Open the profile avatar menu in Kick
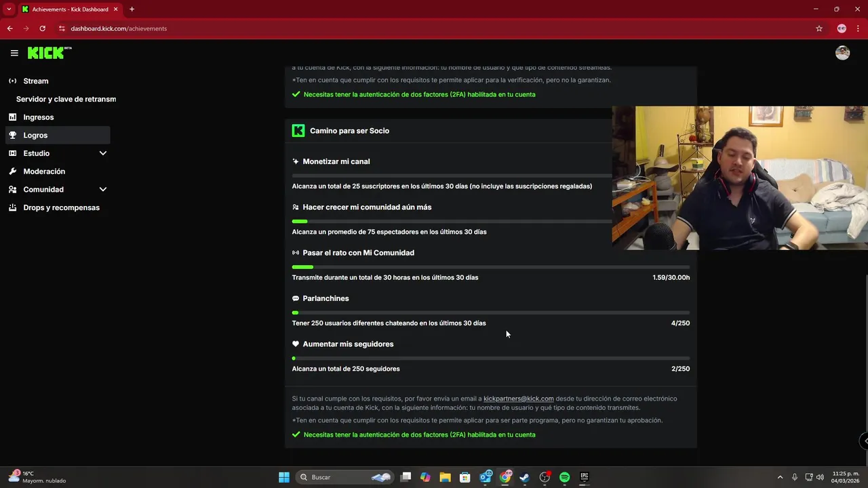This screenshot has width=868, height=488. click(x=842, y=53)
